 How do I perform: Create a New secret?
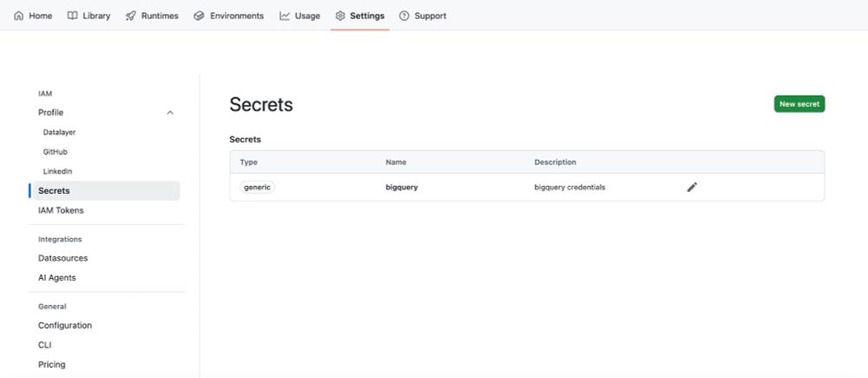point(799,103)
